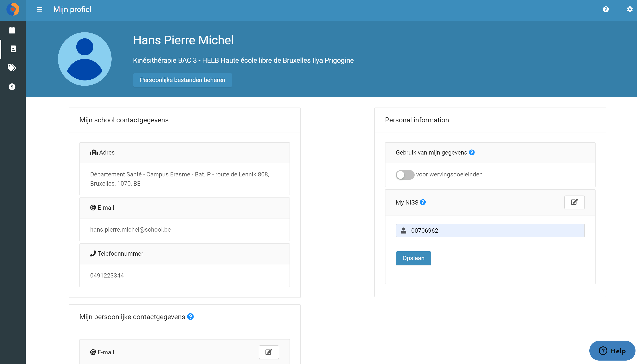Click the Département Santé address text
The height and width of the screenshot is (364, 637).
tap(179, 179)
